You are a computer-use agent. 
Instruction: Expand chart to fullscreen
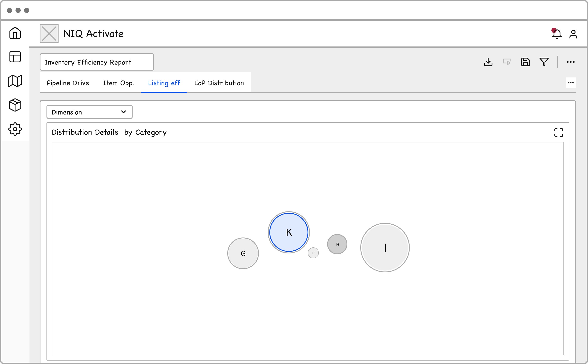(559, 132)
